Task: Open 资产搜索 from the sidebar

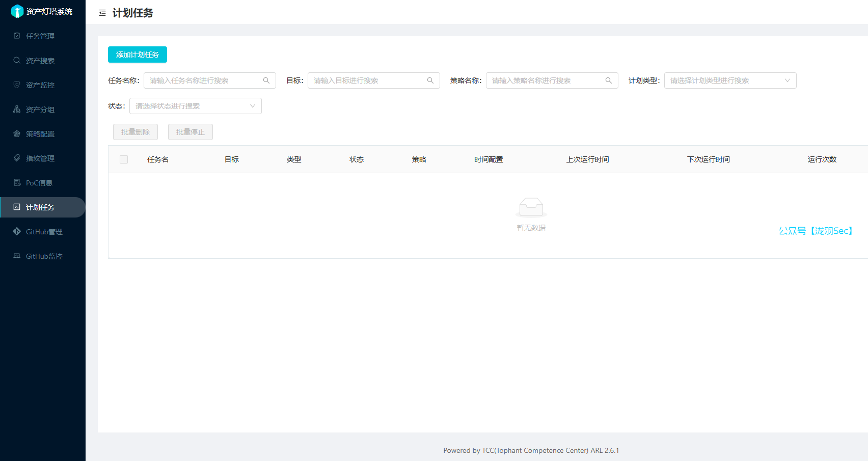Action: [40, 61]
